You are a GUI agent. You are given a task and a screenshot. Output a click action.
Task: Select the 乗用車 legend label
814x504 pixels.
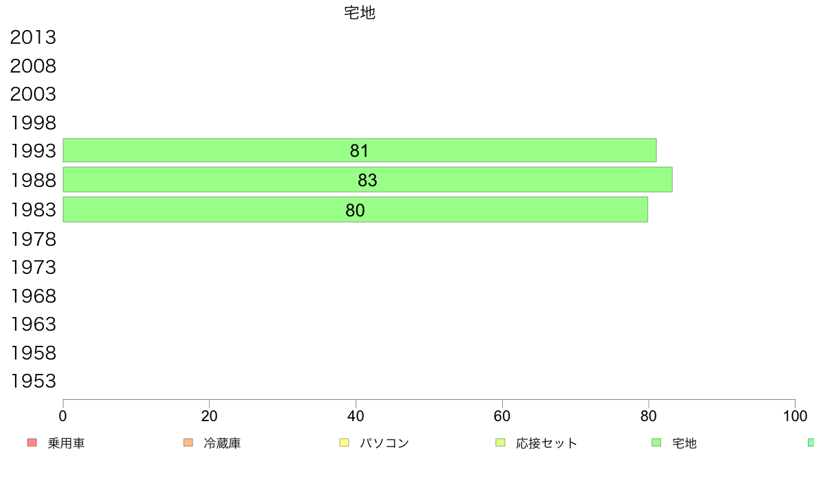pyautogui.click(x=66, y=443)
